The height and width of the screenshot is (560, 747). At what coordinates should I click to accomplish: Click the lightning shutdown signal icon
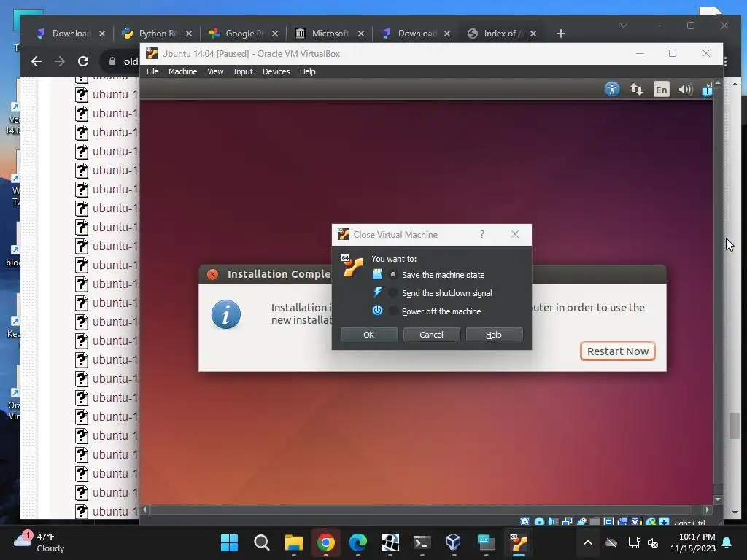pyautogui.click(x=377, y=292)
